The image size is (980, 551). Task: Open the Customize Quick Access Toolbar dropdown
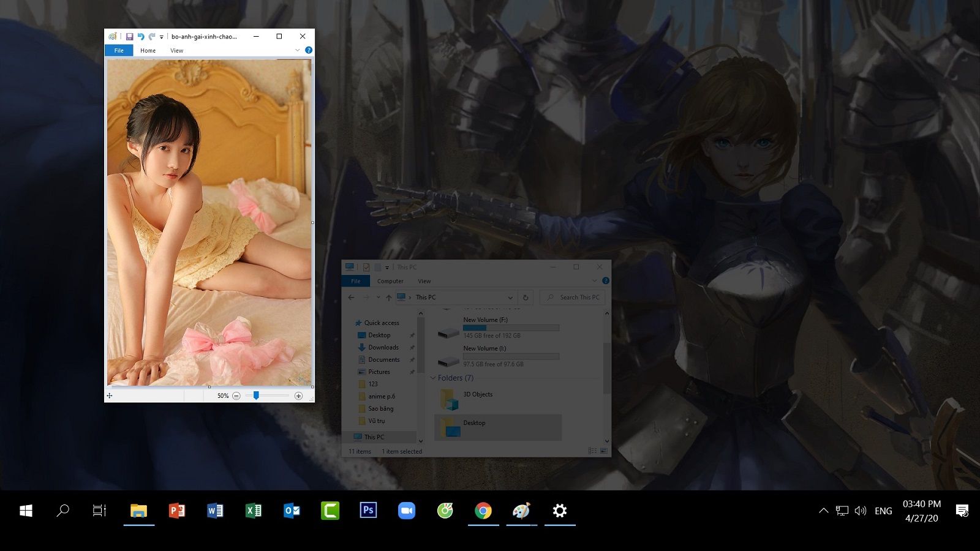(162, 37)
